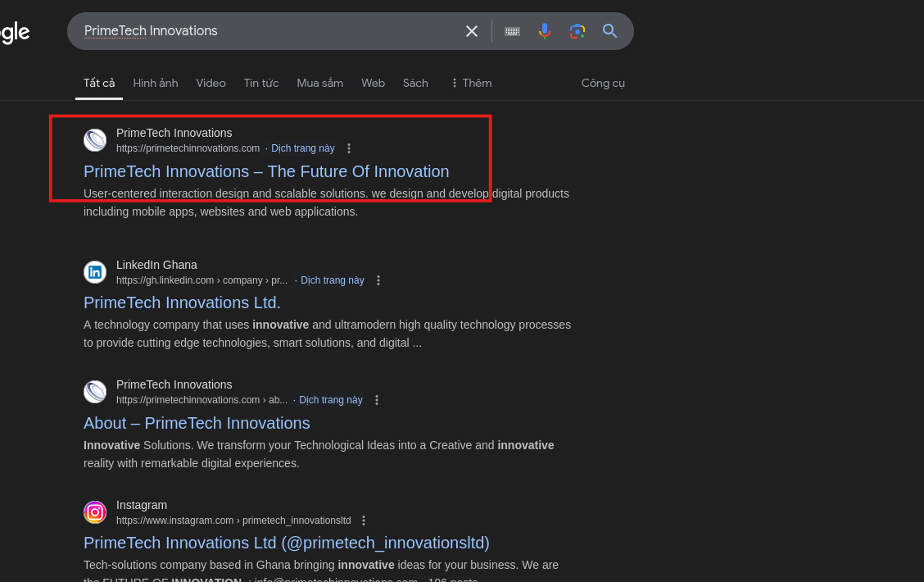The width and height of the screenshot is (924, 582).
Task: Click the Instagram favicon
Action: pos(95,512)
